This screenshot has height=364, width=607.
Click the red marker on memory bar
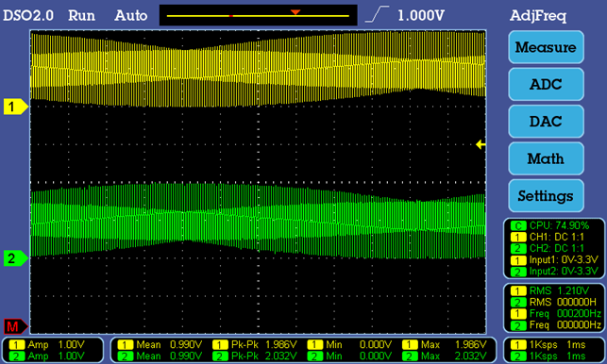[x=231, y=16]
